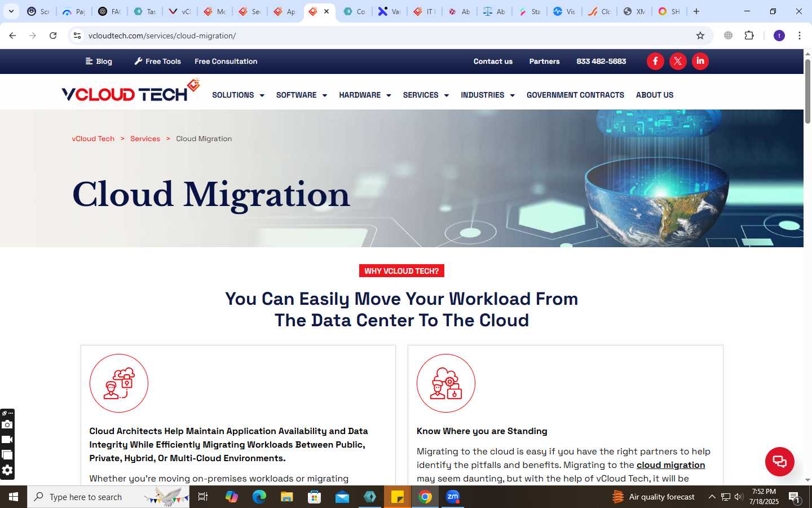Open the Facebook social icon
The width and height of the screenshot is (812, 508).
(x=655, y=61)
